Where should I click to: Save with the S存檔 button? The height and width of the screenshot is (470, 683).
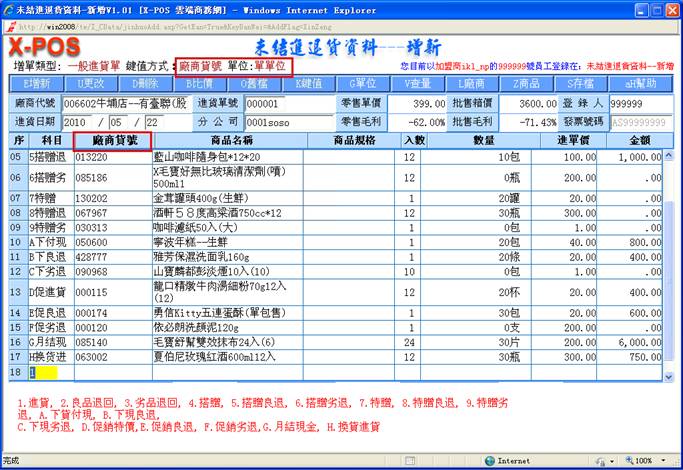(582, 83)
